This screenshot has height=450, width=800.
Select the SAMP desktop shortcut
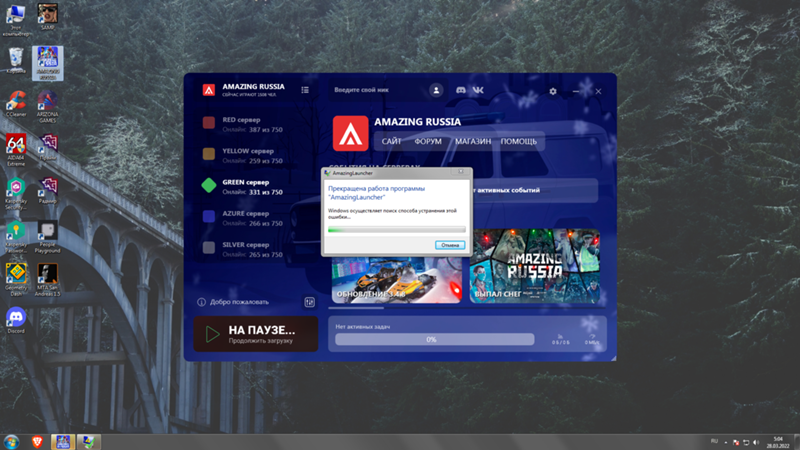[x=47, y=16]
